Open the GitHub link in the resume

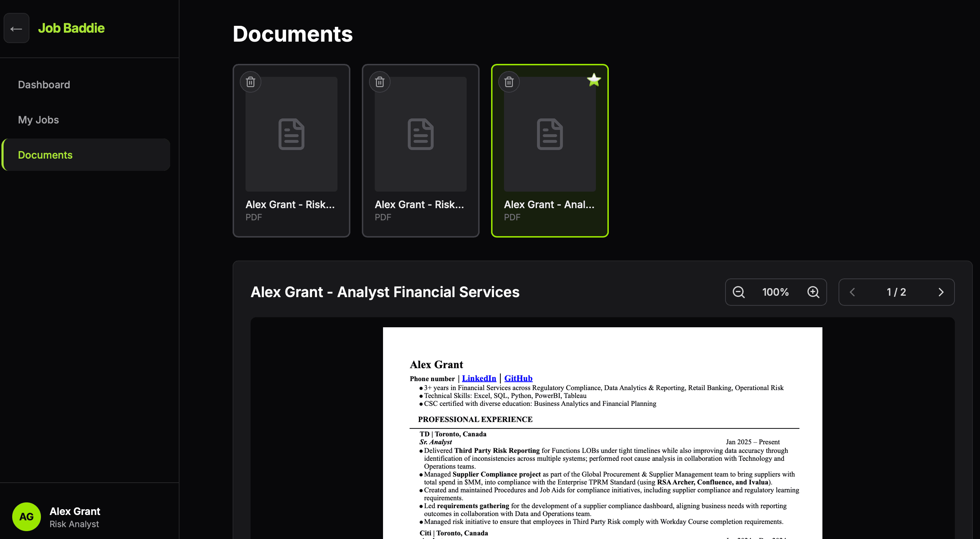(518, 378)
